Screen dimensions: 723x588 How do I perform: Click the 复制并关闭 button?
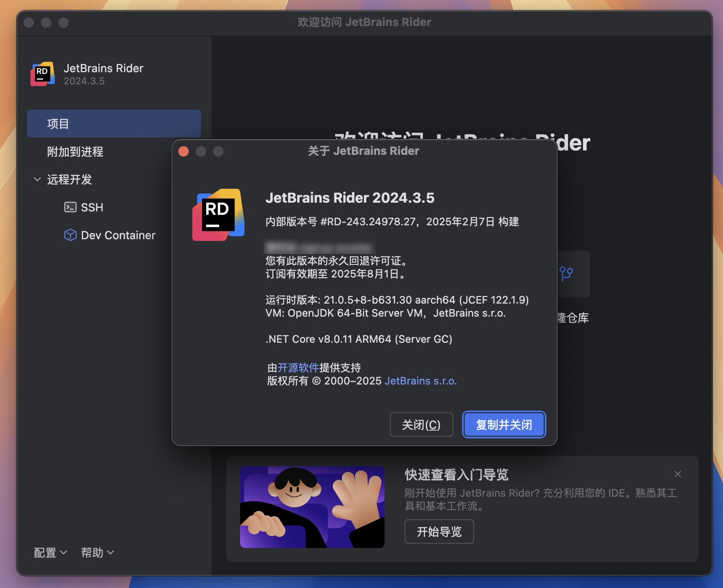tap(504, 424)
